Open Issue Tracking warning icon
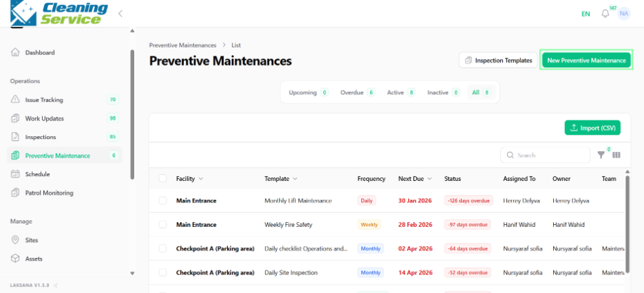The height and width of the screenshot is (293, 644). coord(15,100)
